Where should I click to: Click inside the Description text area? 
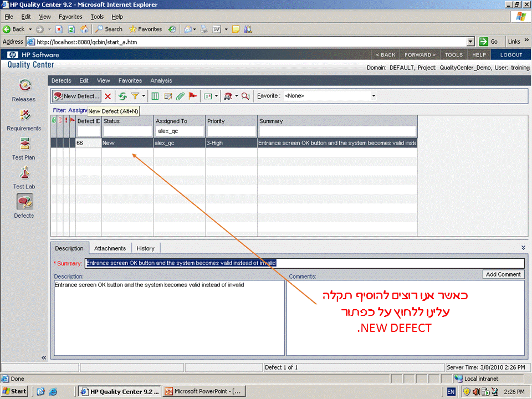pos(169,318)
